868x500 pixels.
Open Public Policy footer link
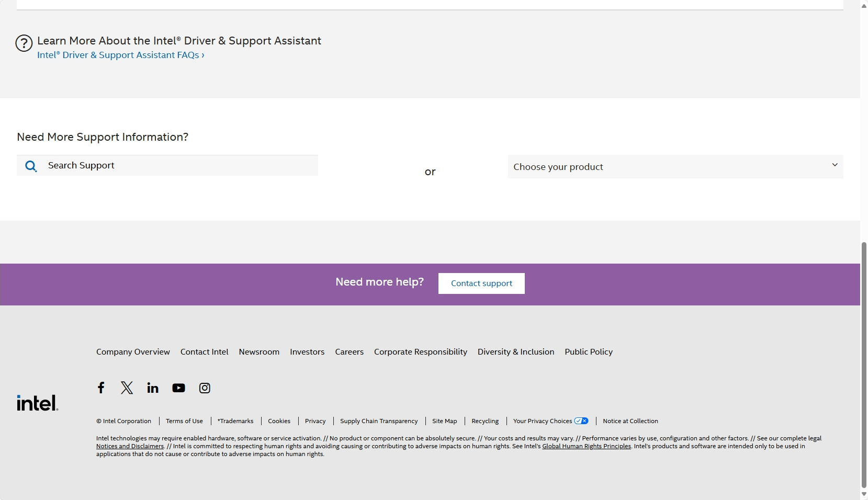pos(589,352)
